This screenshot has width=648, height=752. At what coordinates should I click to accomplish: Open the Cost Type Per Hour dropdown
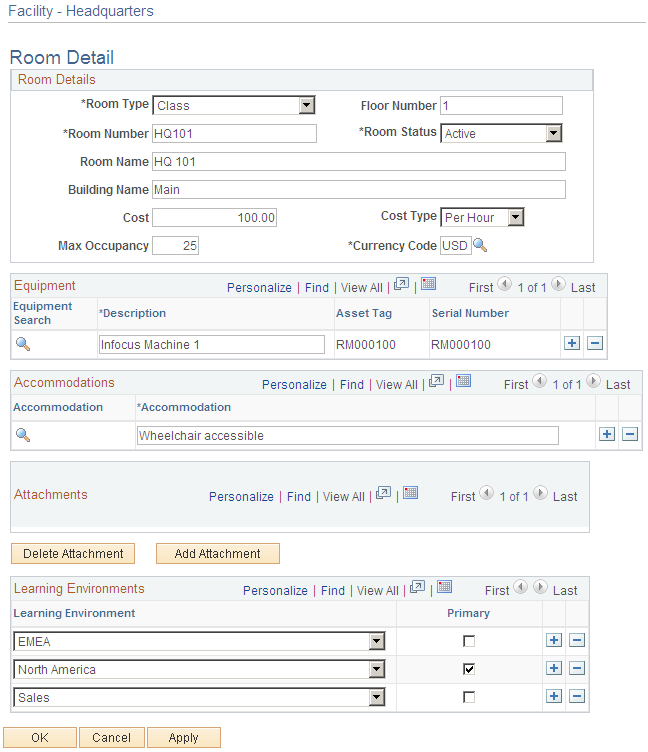tap(516, 217)
